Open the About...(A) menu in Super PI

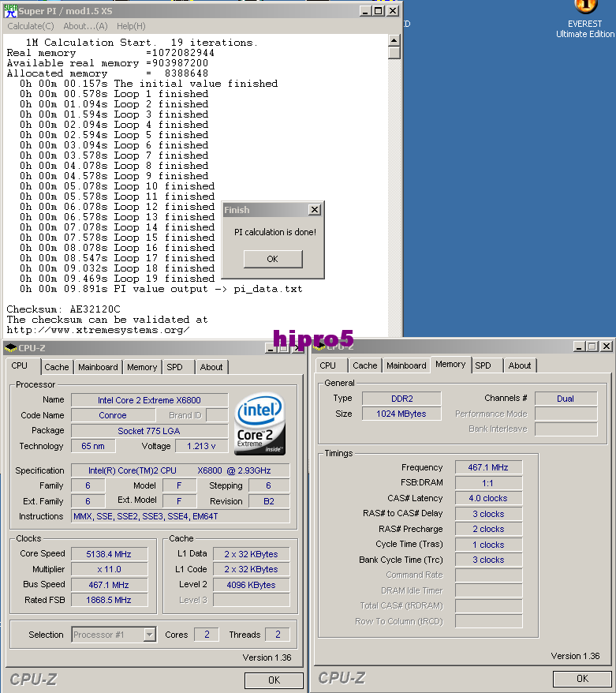pyautogui.click(x=85, y=26)
